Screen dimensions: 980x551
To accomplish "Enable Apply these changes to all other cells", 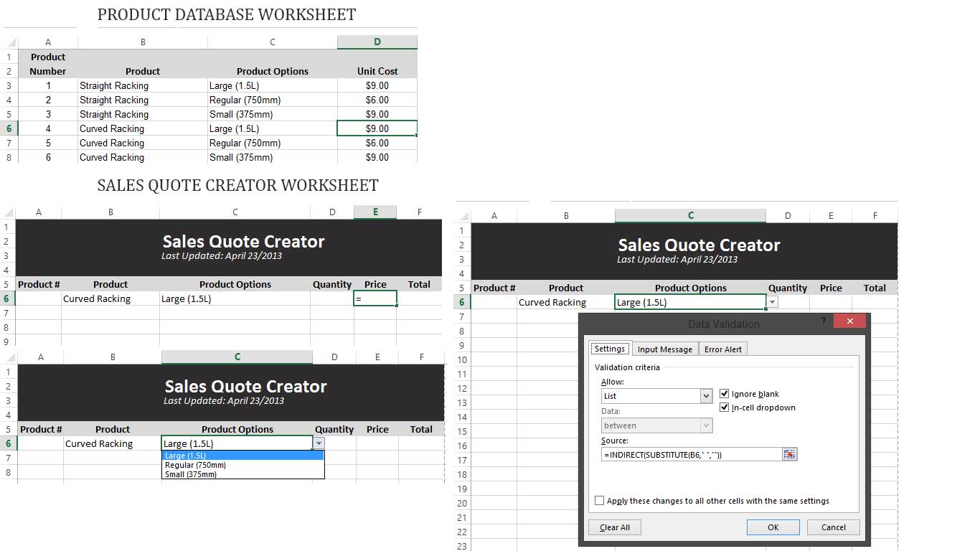I will (x=599, y=501).
